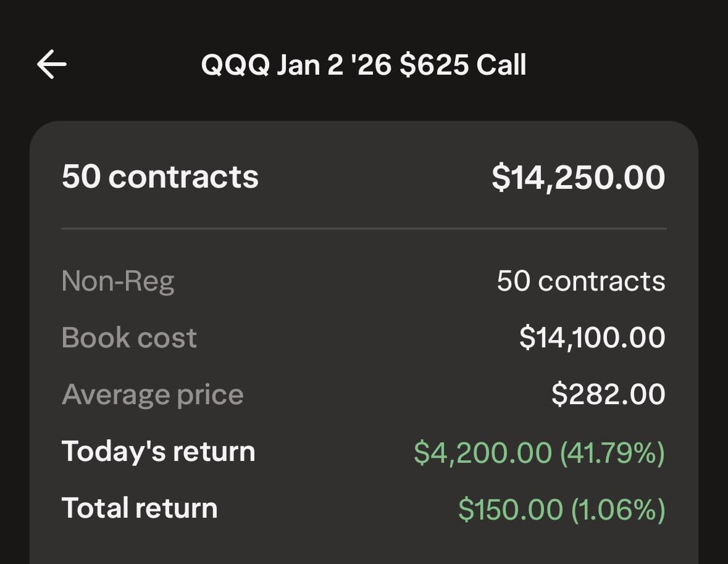Click the Non-Reg 50 contracts value

pyautogui.click(x=580, y=281)
